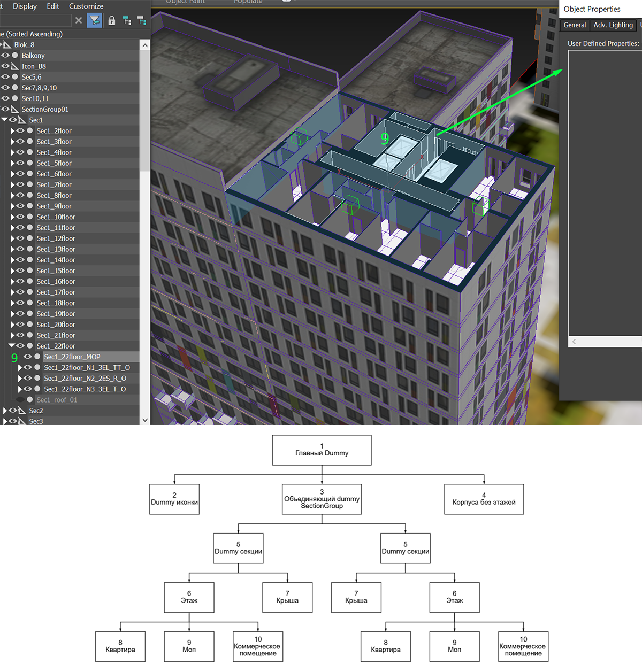Click the object dot icon of Sec1_2floor

tap(30, 130)
